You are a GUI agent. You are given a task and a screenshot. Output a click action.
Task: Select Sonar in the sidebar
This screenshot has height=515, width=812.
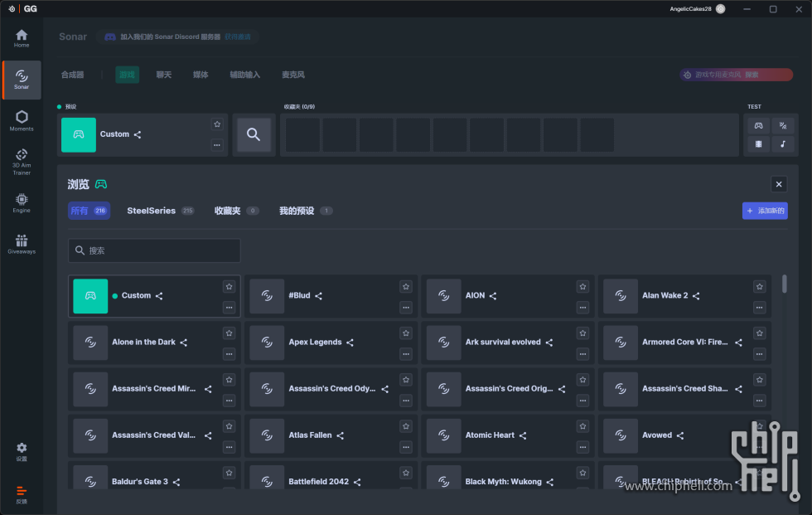point(22,80)
